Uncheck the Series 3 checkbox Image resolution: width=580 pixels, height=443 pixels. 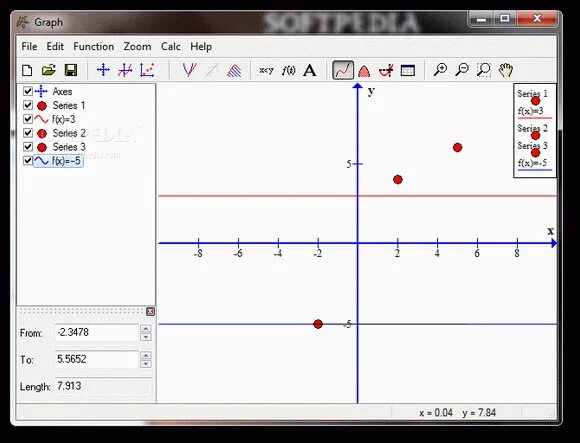pos(28,146)
